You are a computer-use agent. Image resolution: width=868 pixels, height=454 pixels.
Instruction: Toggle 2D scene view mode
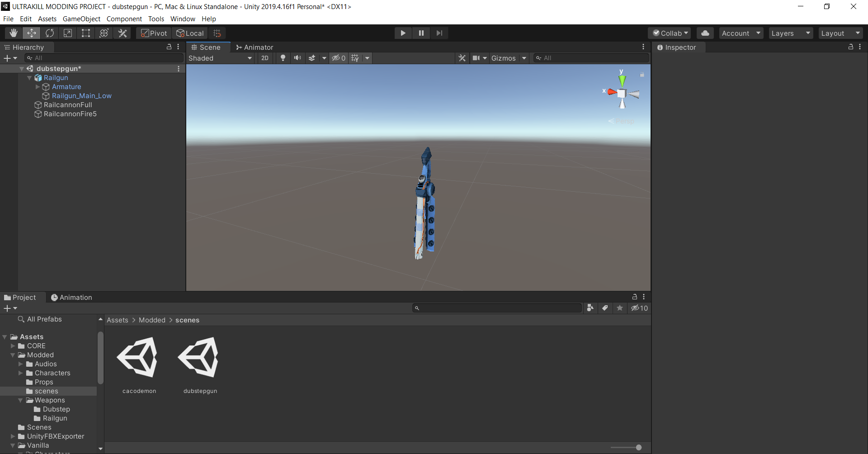[265, 58]
